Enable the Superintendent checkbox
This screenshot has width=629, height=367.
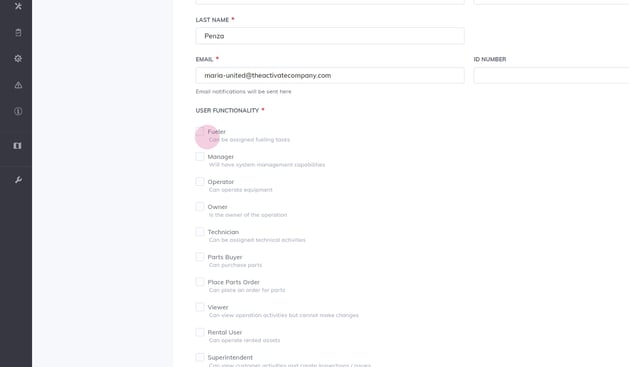200,357
